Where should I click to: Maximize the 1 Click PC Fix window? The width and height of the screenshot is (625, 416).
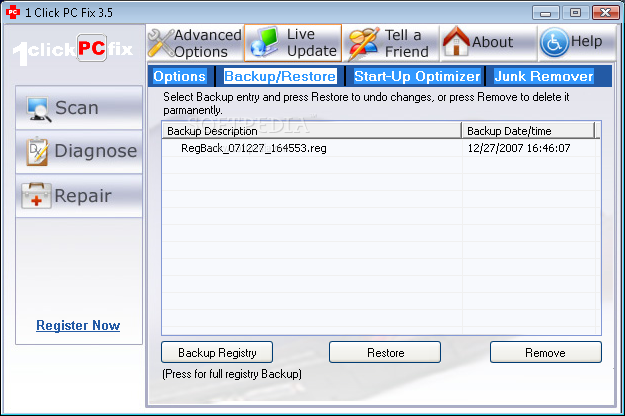click(575, 13)
